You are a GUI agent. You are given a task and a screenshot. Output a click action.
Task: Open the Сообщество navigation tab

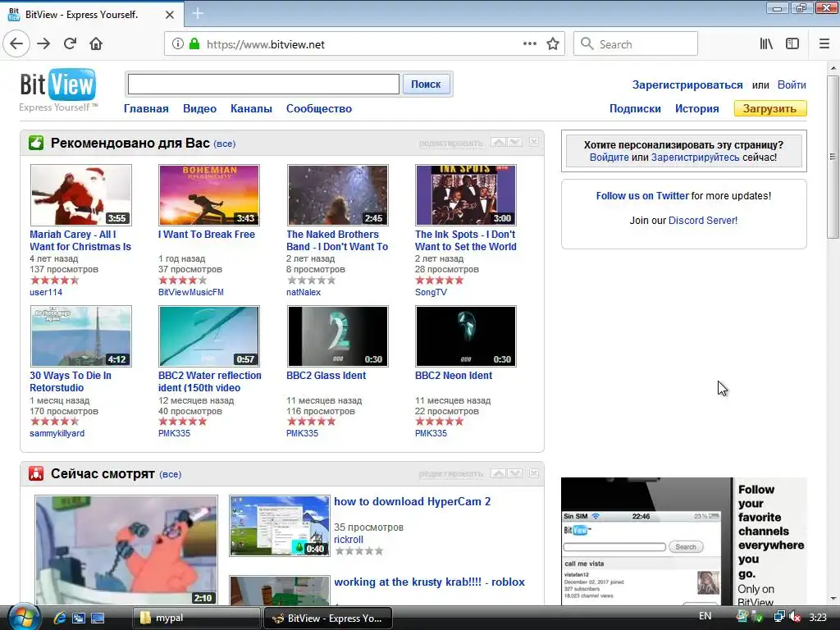tap(319, 109)
